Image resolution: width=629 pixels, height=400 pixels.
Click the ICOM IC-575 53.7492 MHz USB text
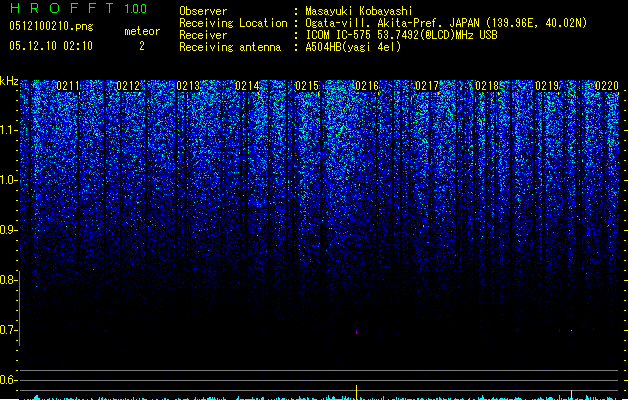click(402, 35)
